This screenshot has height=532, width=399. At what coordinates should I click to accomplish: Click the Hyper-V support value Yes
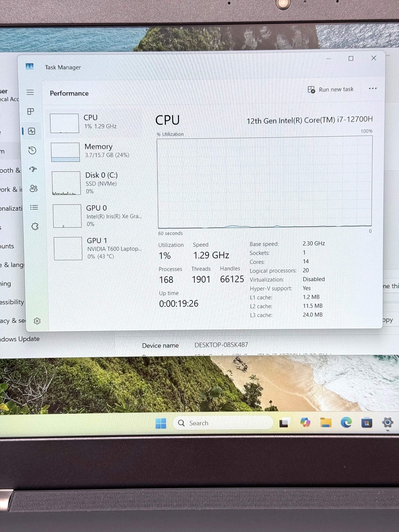click(x=307, y=288)
